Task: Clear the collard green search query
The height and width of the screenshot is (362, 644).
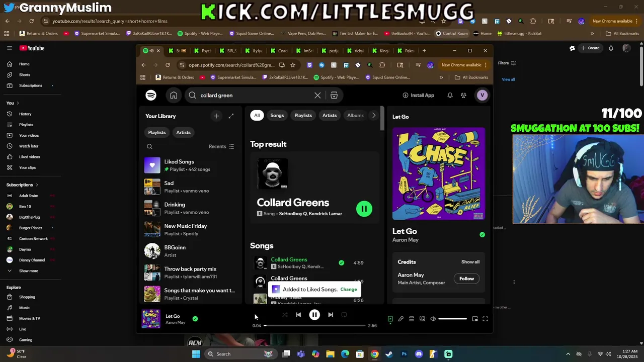Action: (317, 95)
